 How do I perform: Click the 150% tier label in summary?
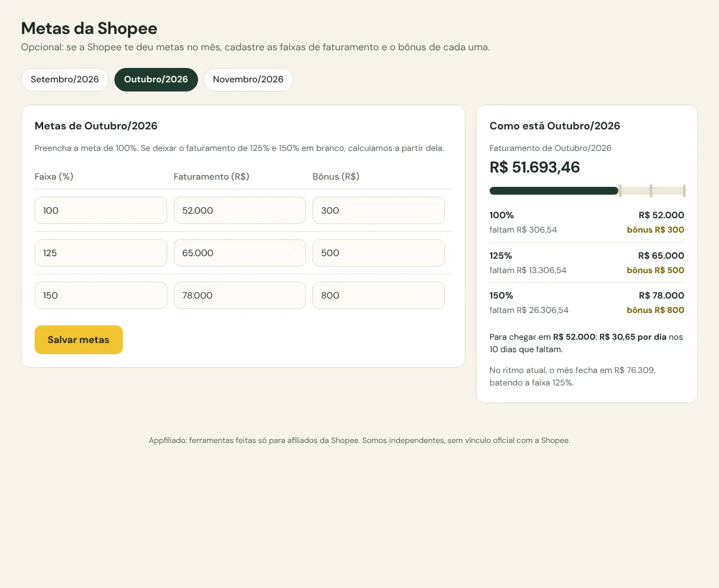tap(501, 295)
